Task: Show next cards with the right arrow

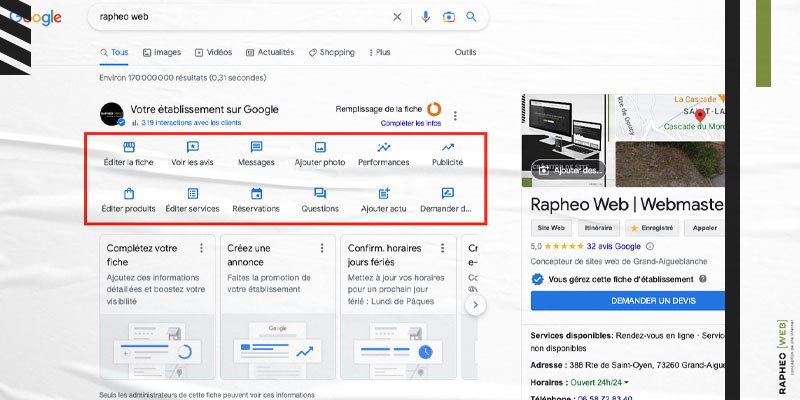Action: (476, 305)
